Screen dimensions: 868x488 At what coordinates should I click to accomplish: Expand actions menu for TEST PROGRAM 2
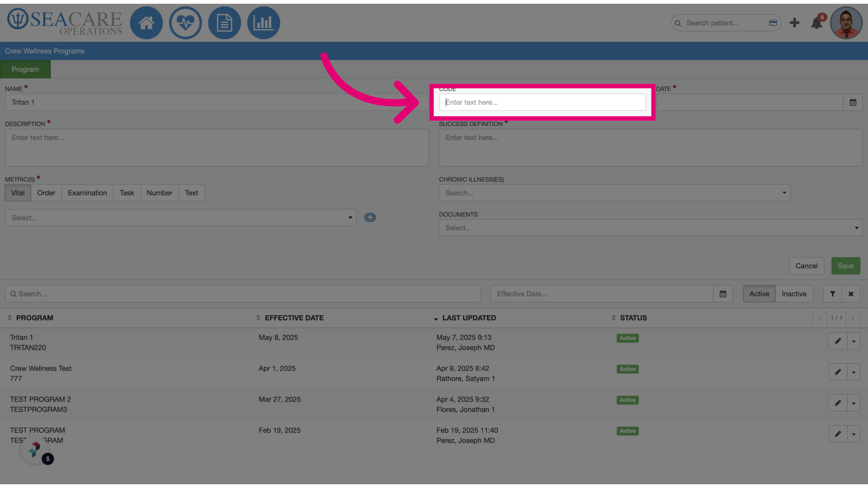(x=854, y=403)
